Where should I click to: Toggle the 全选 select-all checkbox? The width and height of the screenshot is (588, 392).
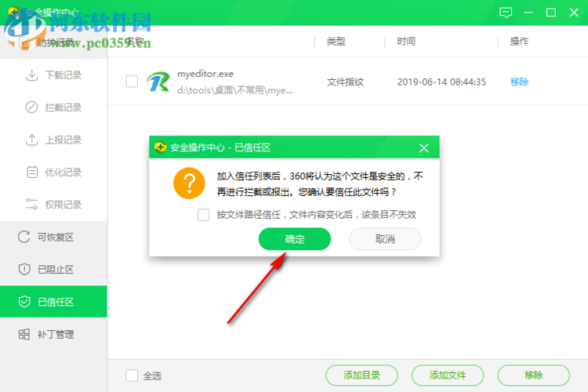pyautogui.click(x=132, y=375)
